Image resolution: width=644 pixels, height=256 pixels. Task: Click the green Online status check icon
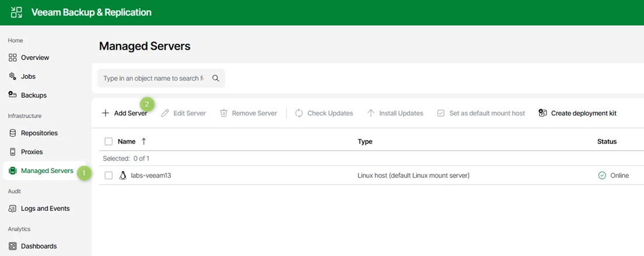(x=602, y=175)
